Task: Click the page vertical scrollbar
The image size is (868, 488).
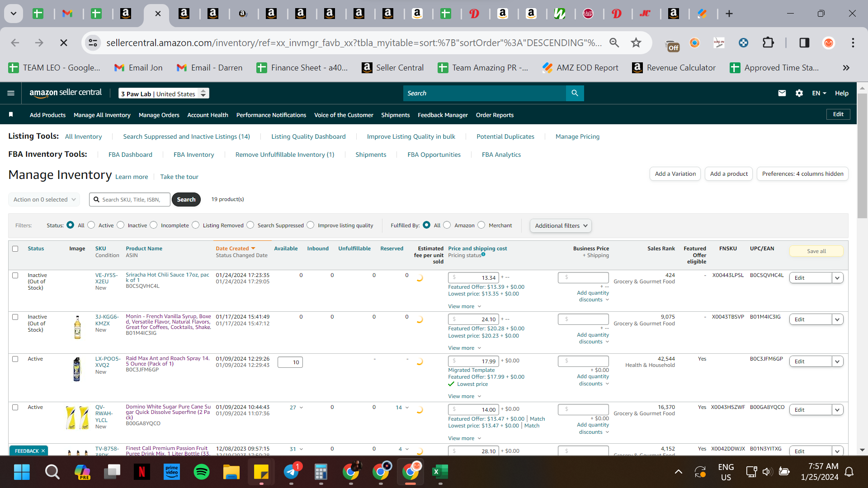Action: pos(862,156)
